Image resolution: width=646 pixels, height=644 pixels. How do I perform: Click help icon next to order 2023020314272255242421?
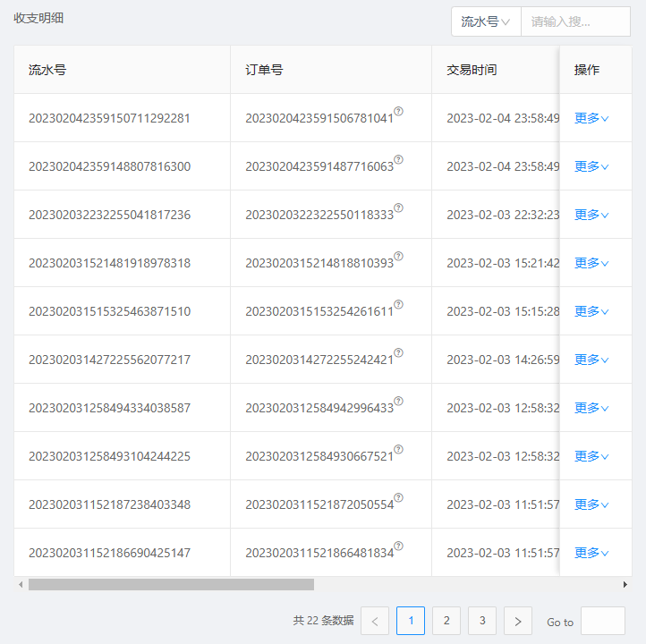[398, 352]
